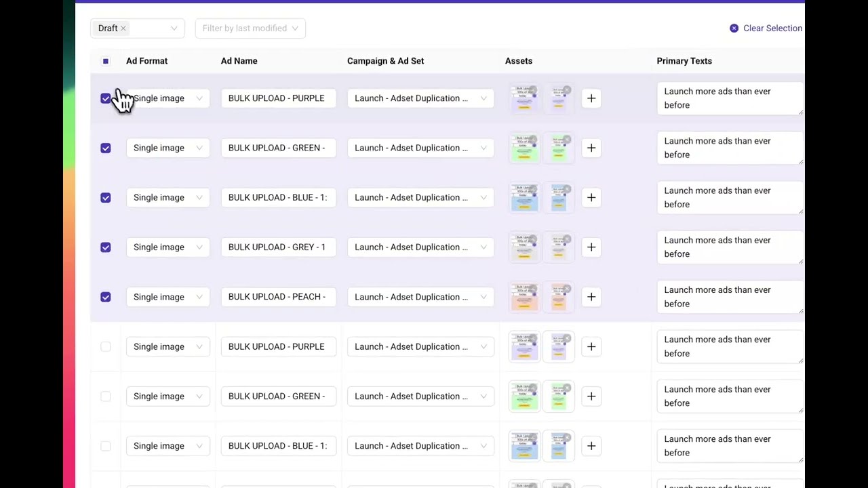Image resolution: width=868 pixels, height=488 pixels.
Task: Open Ad Format dropdown for the GREY ad
Action: coord(168,247)
